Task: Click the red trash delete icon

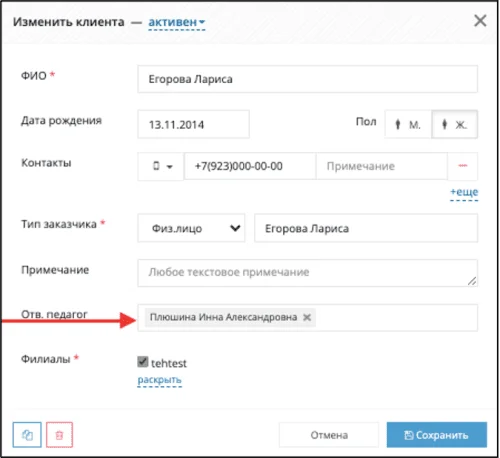Action: click(59, 435)
